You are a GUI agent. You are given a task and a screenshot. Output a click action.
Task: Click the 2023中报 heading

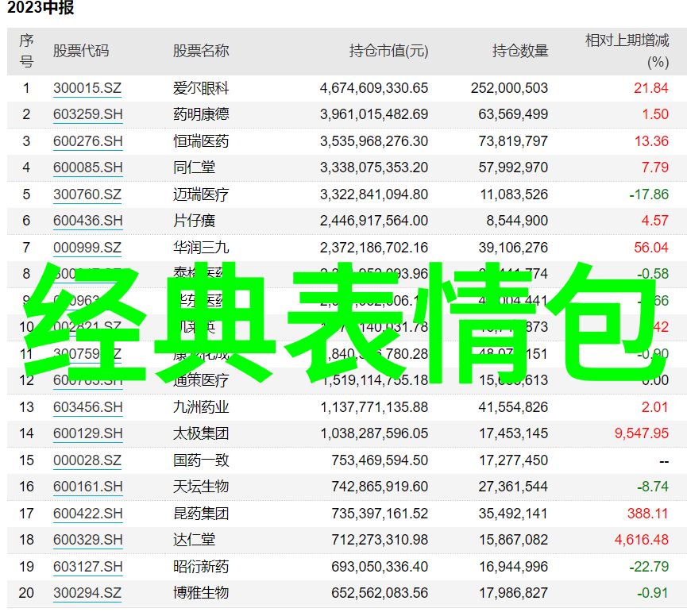pos(41,7)
